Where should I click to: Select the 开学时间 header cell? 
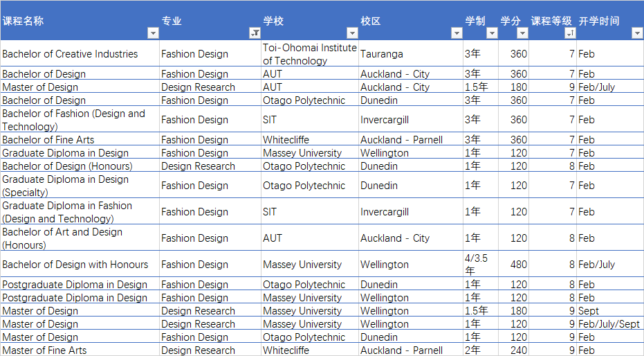click(x=610, y=21)
